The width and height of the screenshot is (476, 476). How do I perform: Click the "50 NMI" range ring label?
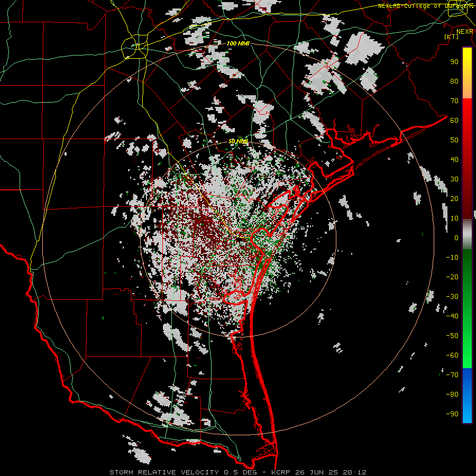click(x=238, y=141)
